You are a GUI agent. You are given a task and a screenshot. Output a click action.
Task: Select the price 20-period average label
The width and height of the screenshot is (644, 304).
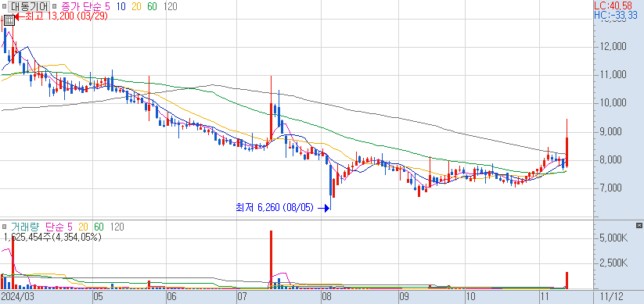tap(136, 6)
